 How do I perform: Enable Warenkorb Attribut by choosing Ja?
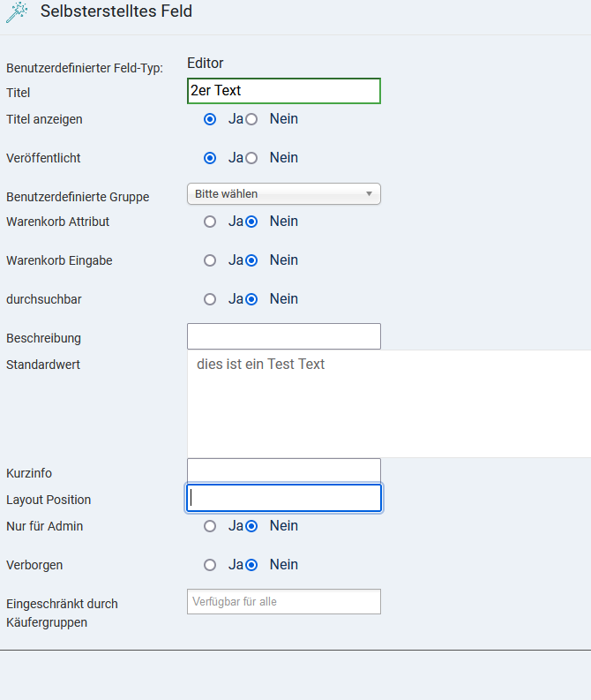click(210, 222)
